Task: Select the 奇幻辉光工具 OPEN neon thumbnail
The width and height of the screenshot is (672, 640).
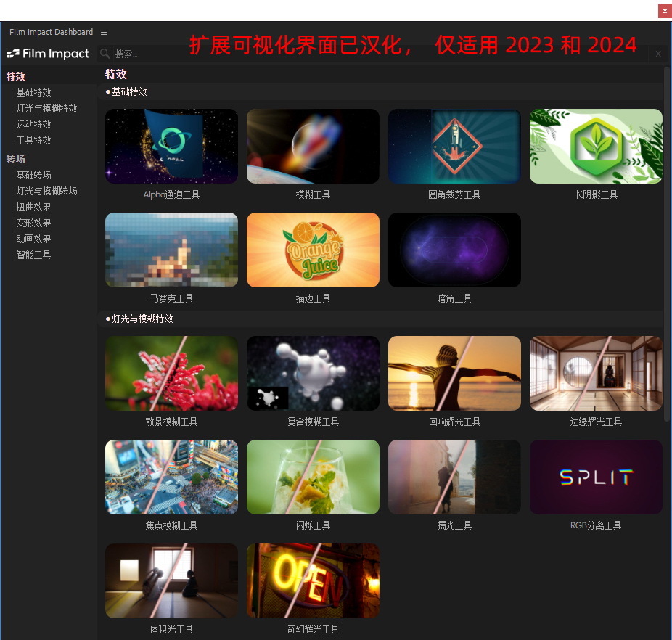Action: tap(313, 580)
